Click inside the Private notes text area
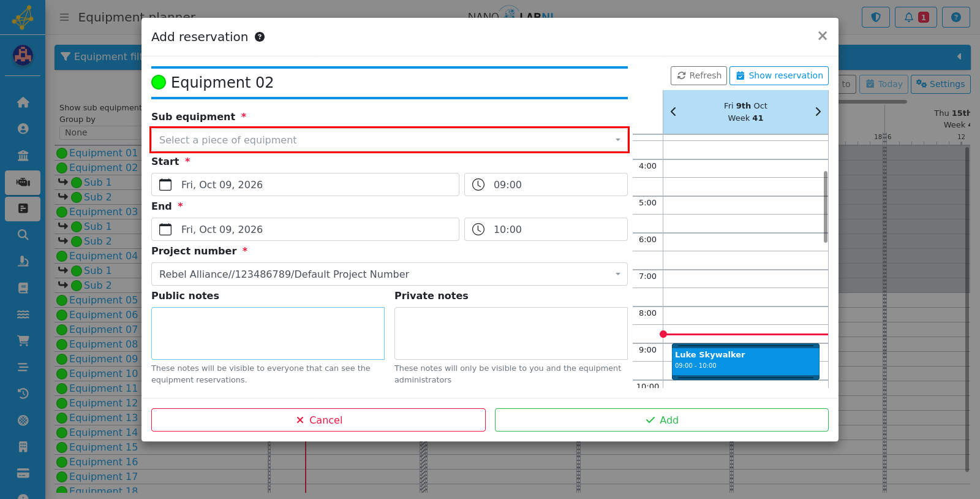The height and width of the screenshot is (499, 980). [x=511, y=333]
